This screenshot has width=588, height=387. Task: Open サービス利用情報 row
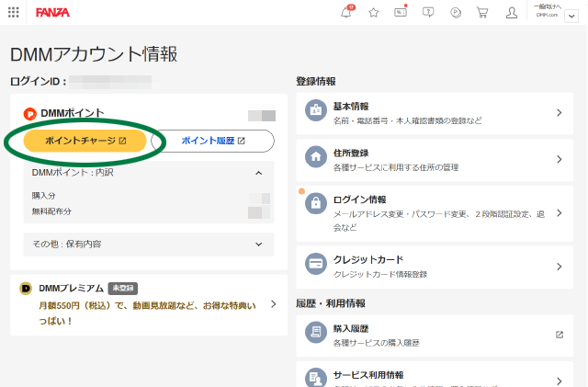pyautogui.click(x=435, y=374)
